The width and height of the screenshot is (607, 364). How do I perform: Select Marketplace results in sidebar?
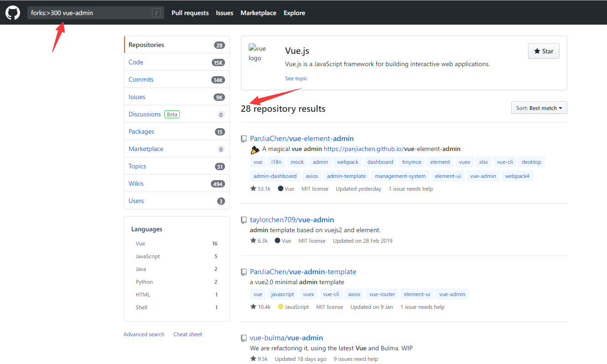177,149
